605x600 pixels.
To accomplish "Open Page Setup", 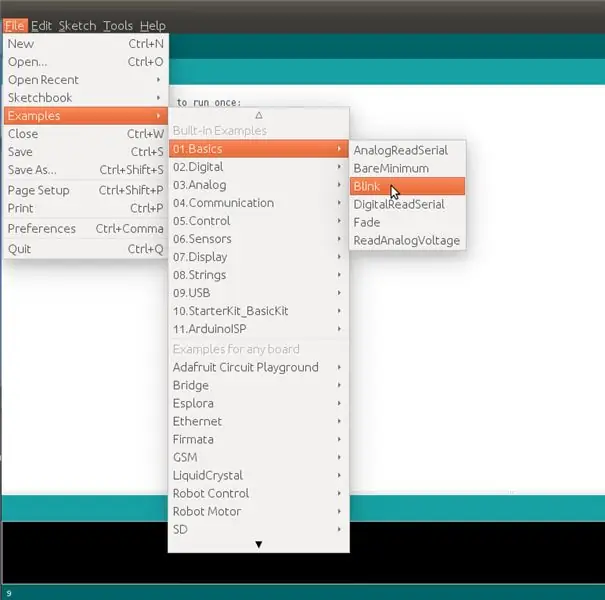I will [86, 190].
